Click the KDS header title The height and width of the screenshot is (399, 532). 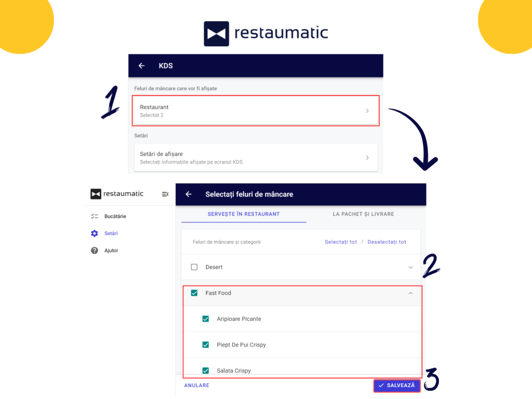point(166,66)
